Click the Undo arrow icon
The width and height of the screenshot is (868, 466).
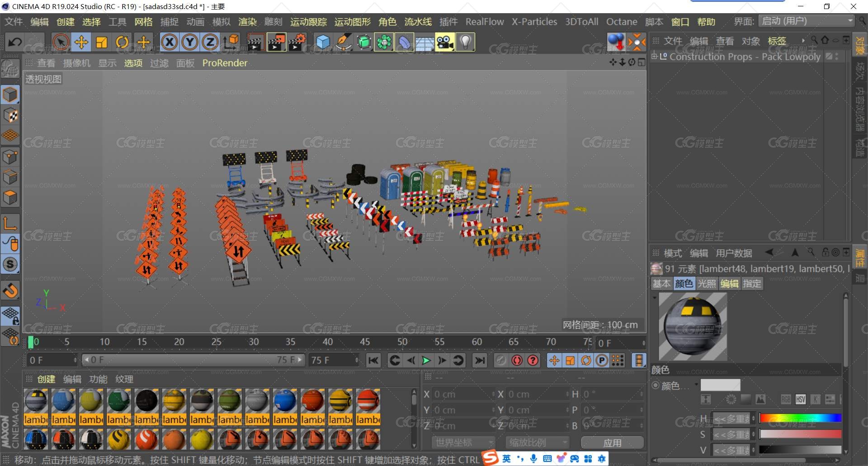15,42
